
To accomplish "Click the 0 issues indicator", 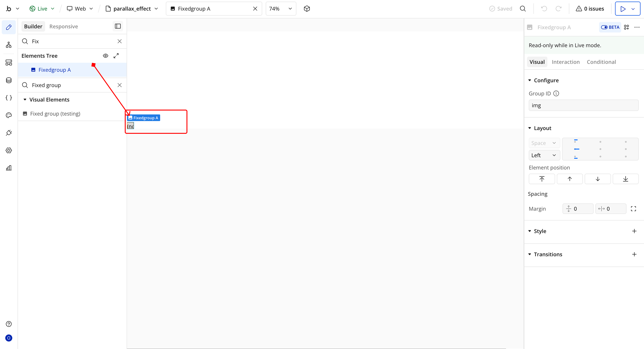I will [x=590, y=9].
